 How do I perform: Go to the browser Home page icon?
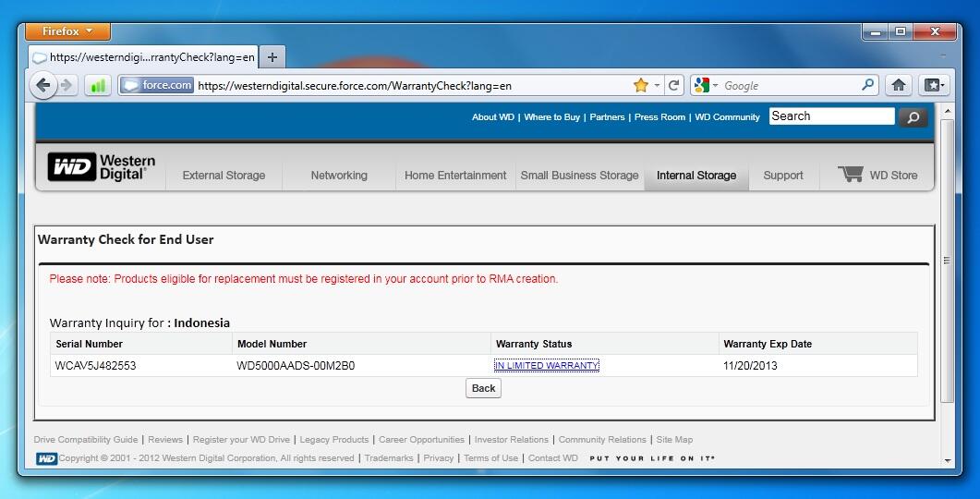point(898,85)
